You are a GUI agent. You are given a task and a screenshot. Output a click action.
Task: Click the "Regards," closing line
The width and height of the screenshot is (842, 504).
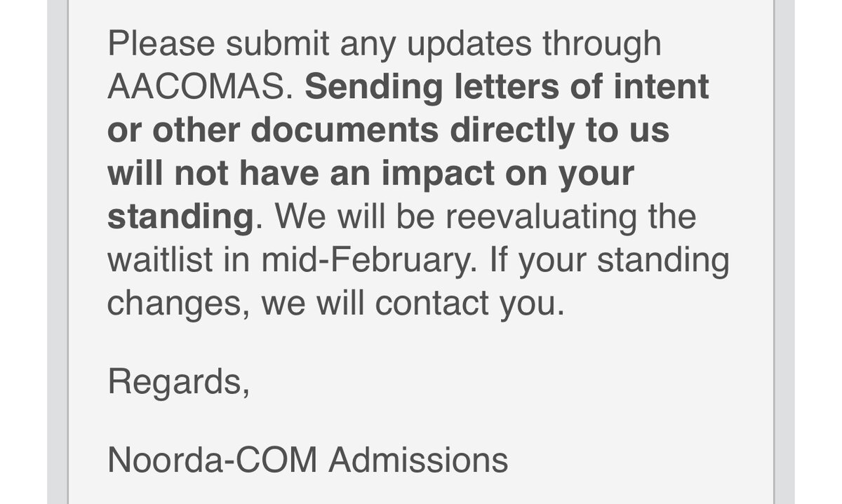click(178, 383)
